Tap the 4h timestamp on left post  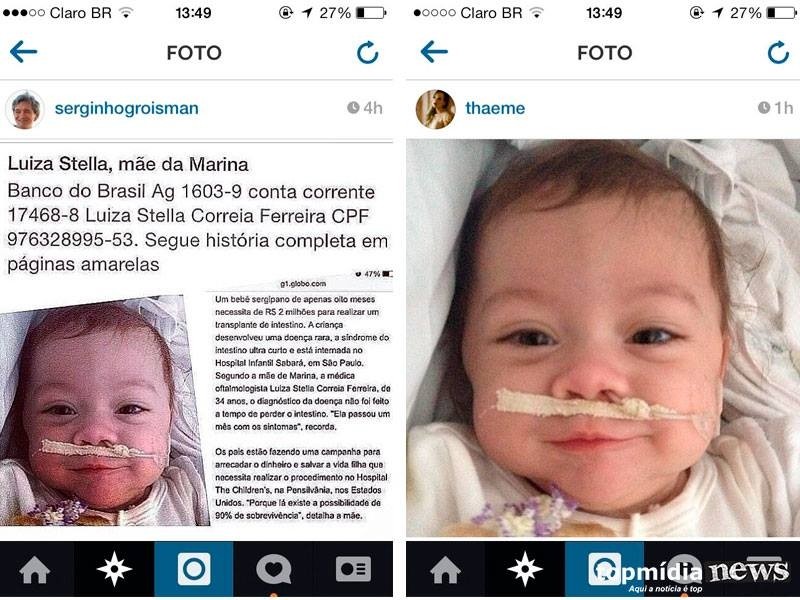coord(365,108)
